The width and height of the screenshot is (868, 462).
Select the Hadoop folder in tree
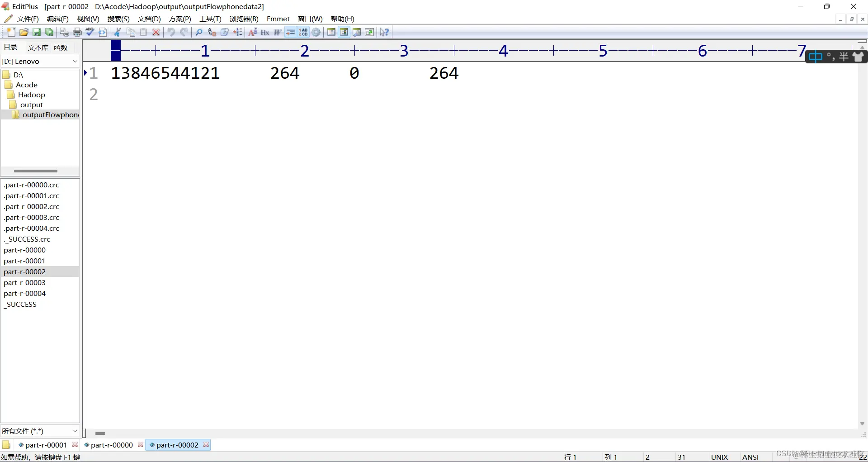(26, 95)
